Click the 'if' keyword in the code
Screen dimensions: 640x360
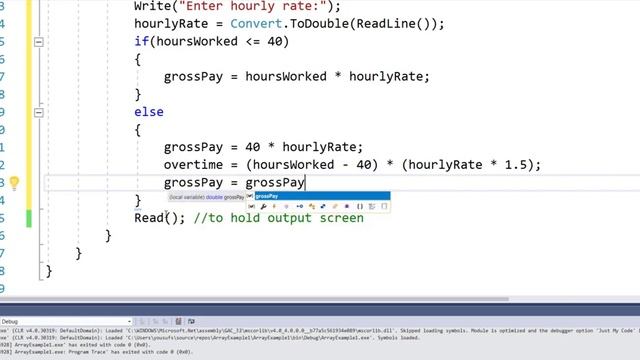142,41
